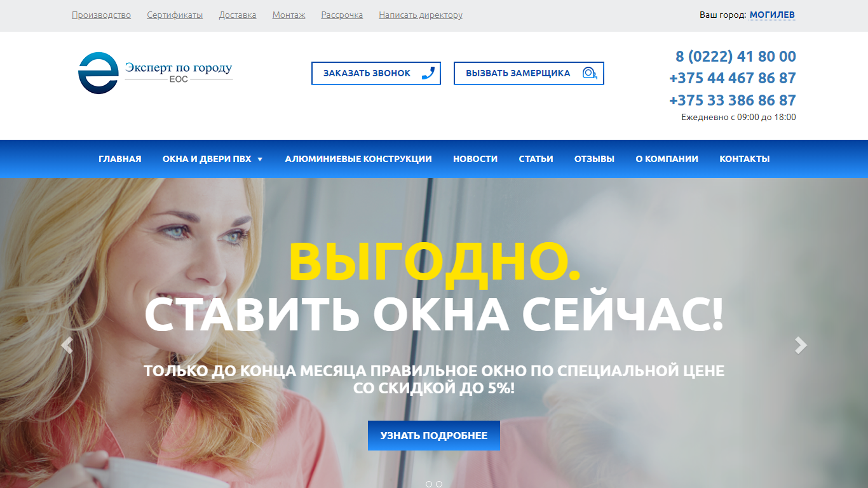Select the first carousel dot indicator

coord(429,484)
